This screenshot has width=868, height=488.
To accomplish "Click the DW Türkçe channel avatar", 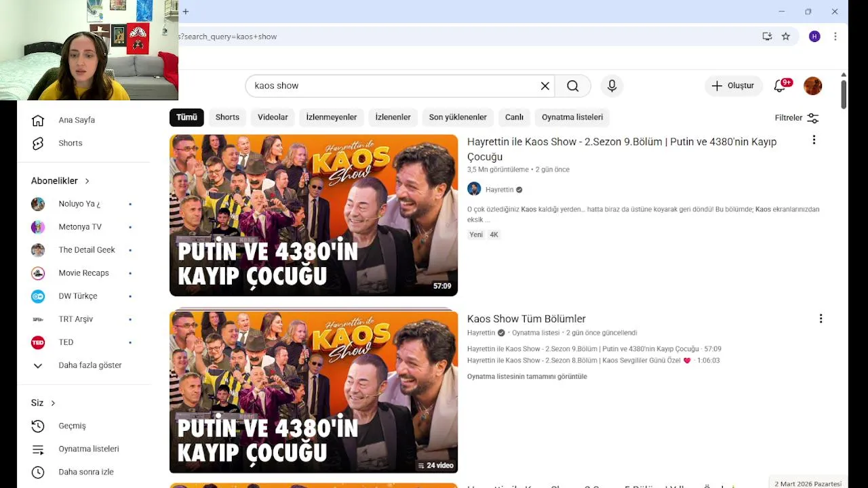I will click(38, 296).
